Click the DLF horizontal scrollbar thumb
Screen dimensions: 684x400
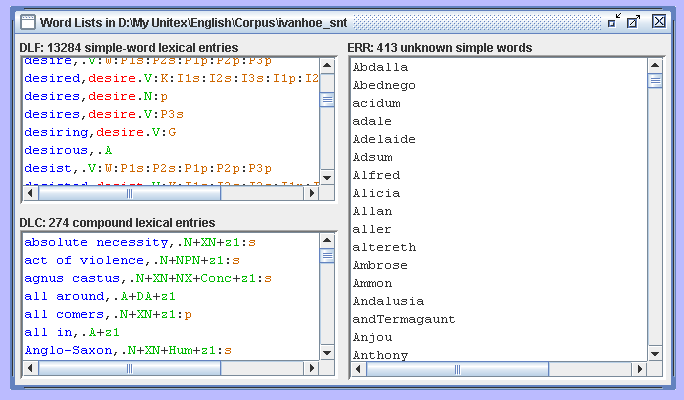(130, 193)
